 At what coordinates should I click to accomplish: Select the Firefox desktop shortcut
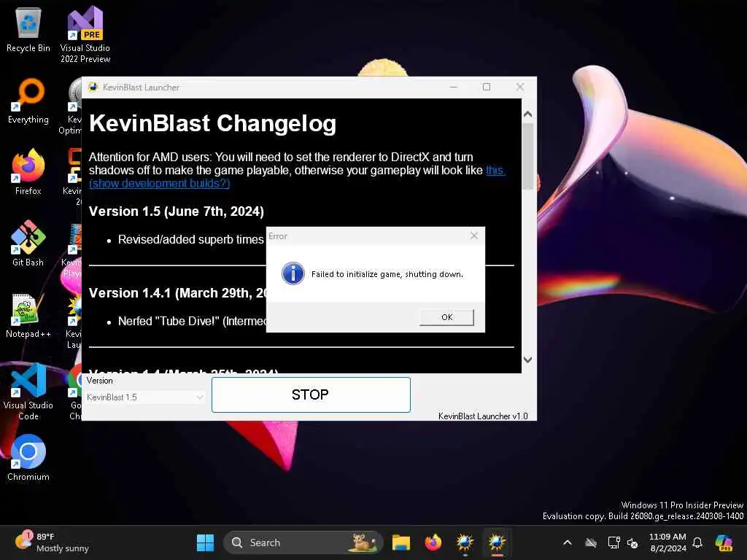(28, 172)
